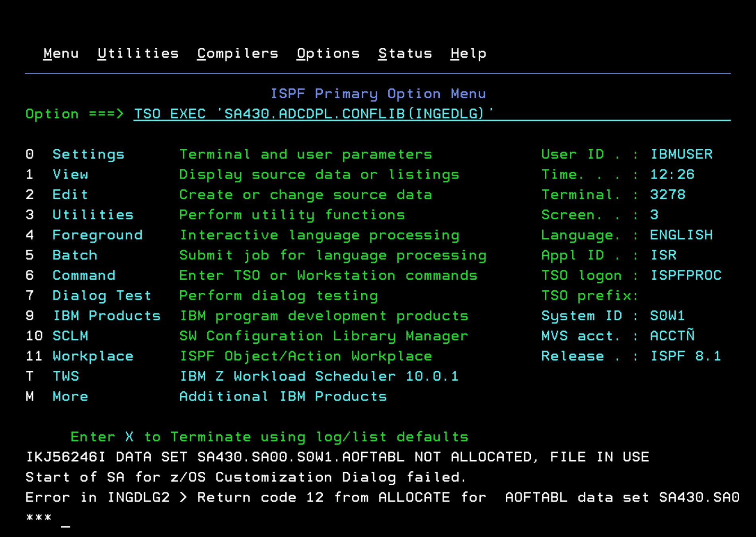Select the TWS scheduler option
This screenshot has height=537, width=756.
click(x=66, y=376)
